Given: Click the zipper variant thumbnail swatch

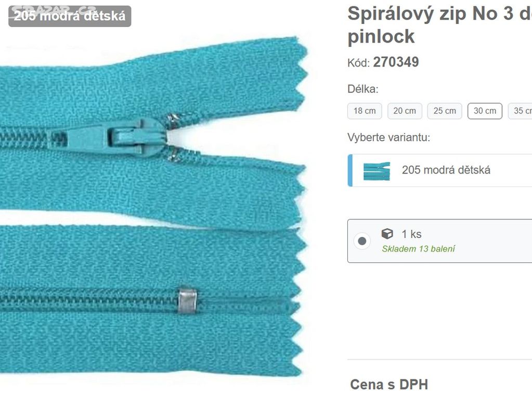Looking at the screenshot, I should pos(377,171).
